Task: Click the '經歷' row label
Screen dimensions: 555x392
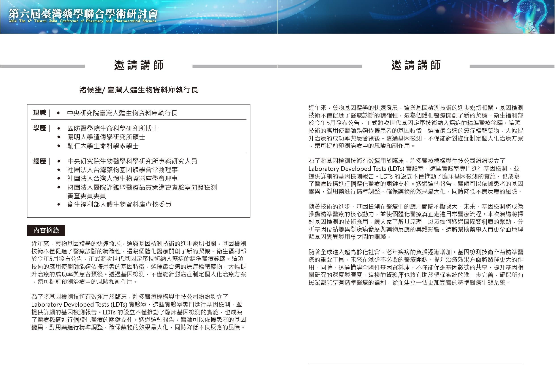Action: tap(40, 161)
